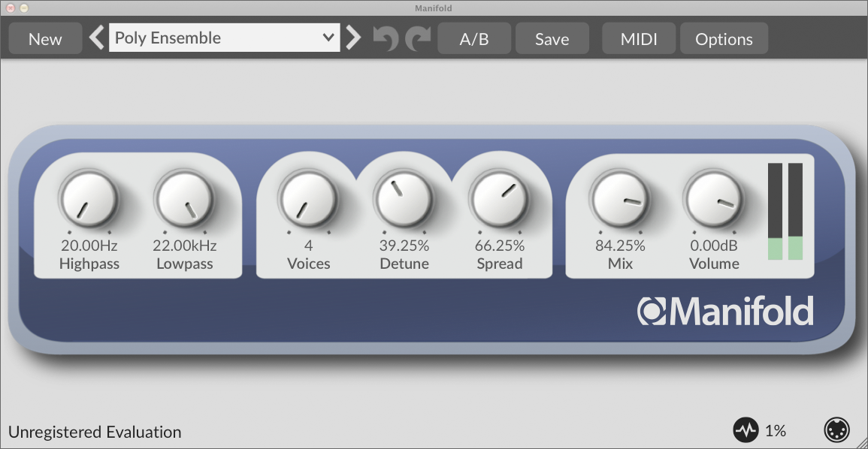Toggle MIDI mapping mode
This screenshot has height=449, width=868.
pyautogui.click(x=638, y=38)
